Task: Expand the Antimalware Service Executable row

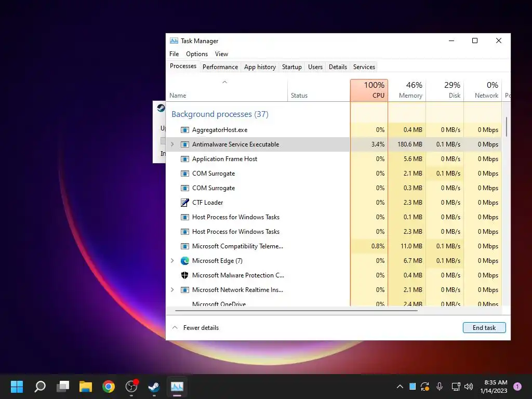Action: coord(172,144)
